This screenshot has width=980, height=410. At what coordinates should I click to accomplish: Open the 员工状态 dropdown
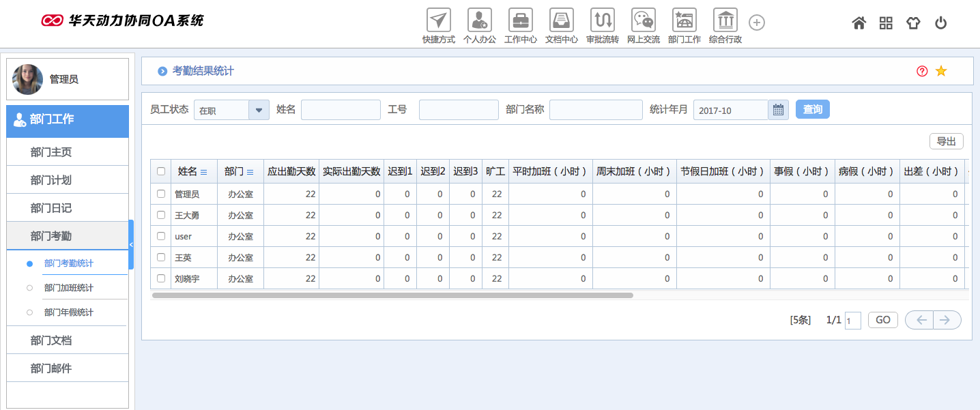(x=259, y=109)
